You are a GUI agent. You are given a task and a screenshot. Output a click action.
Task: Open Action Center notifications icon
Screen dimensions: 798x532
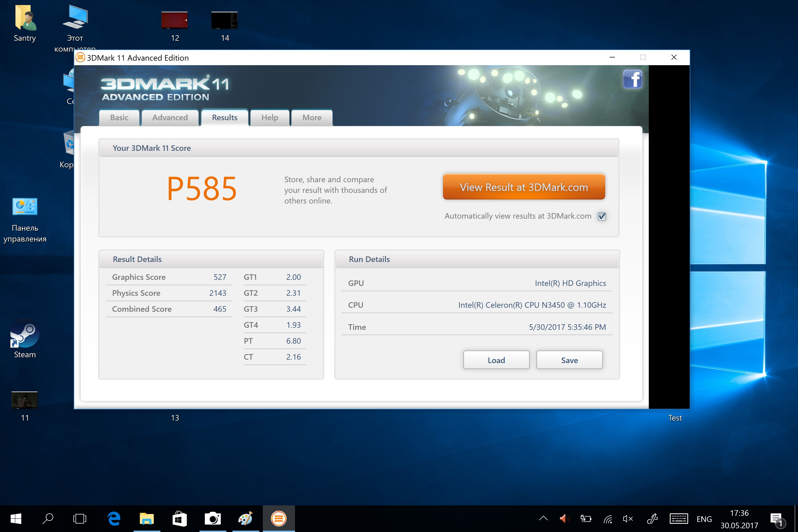(778, 519)
